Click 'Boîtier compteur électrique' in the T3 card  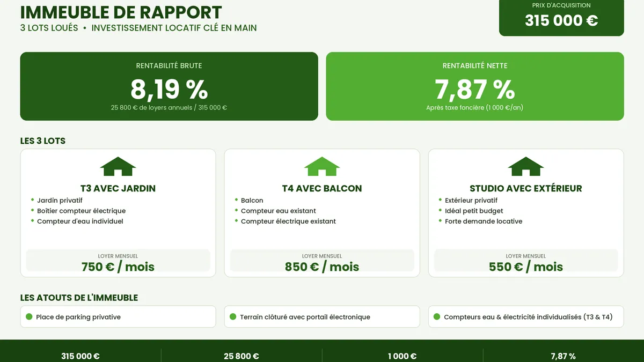[x=81, y=211]
